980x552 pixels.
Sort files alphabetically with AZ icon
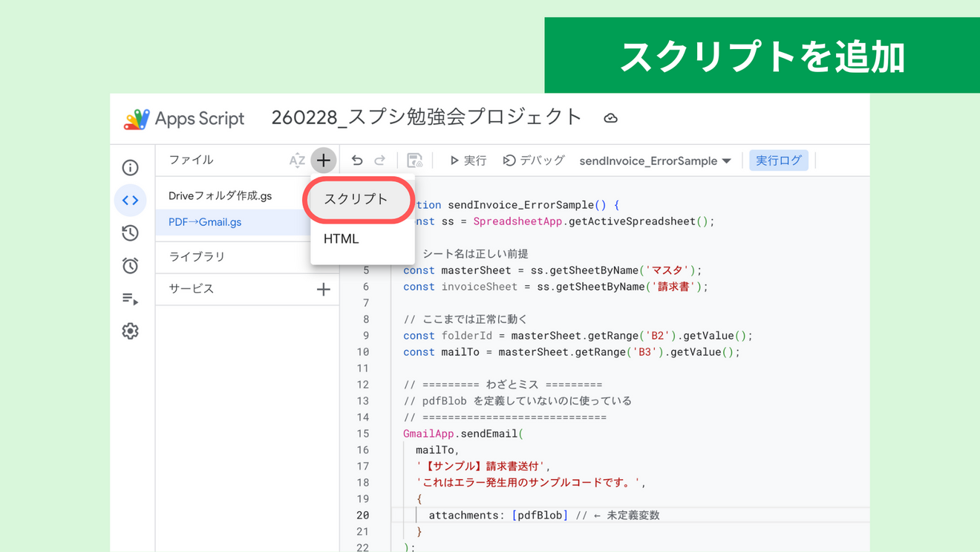[x=297, y=160]
